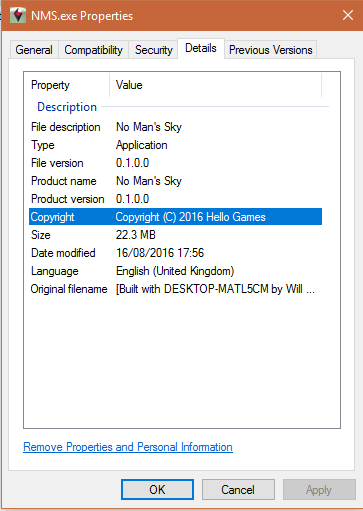Click the Built with DESKTOP-MATL5CM value
Viewport: 363px width, 511px height.
(215, 289)
